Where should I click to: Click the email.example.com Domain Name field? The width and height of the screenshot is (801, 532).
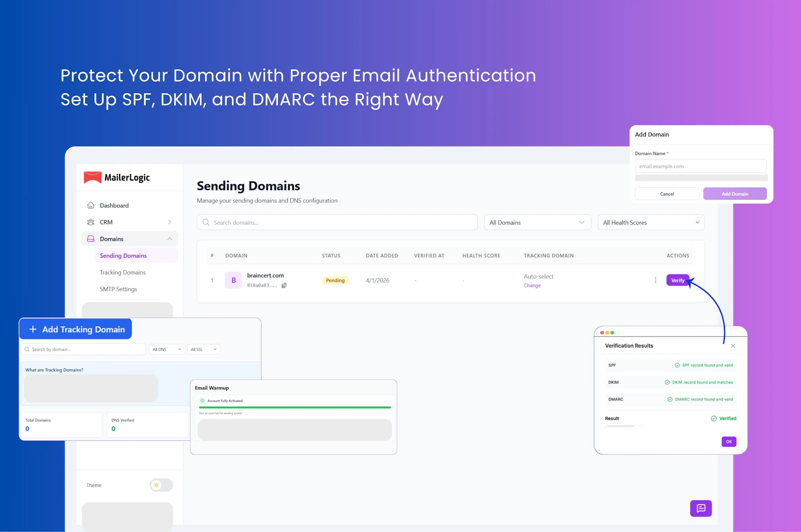pos(700,166)
